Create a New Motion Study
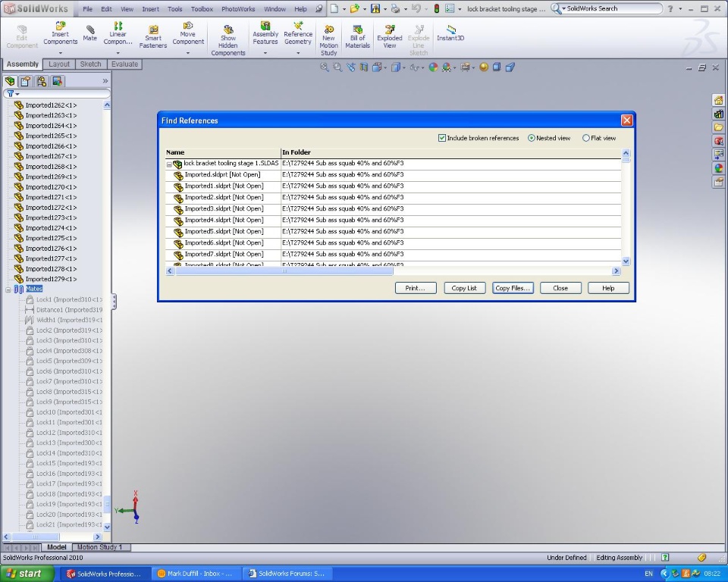The image size is (728, 582). tap(328, 40)
